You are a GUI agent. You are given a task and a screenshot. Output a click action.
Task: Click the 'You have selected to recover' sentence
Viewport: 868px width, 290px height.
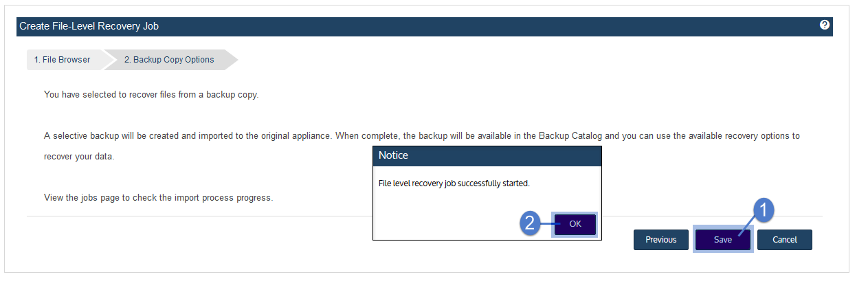coord(151,95)
